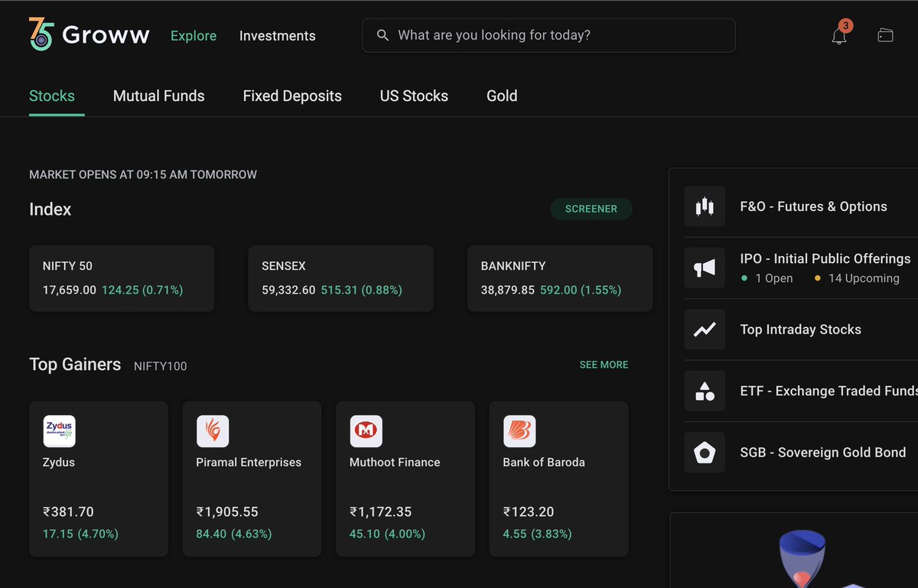Click the IPO megaphone icon

tap(704, 268)
